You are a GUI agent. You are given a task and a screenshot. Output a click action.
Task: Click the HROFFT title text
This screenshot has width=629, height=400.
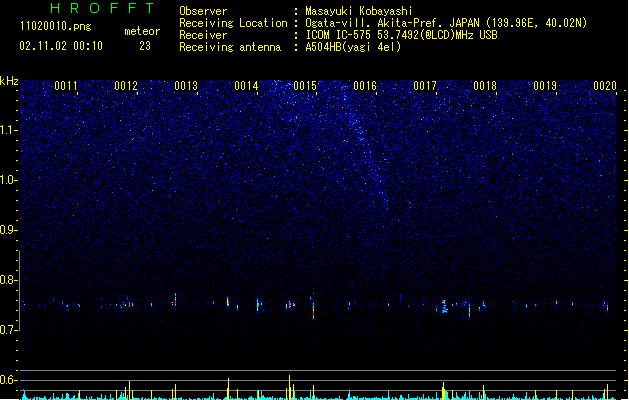pos(102,8)
